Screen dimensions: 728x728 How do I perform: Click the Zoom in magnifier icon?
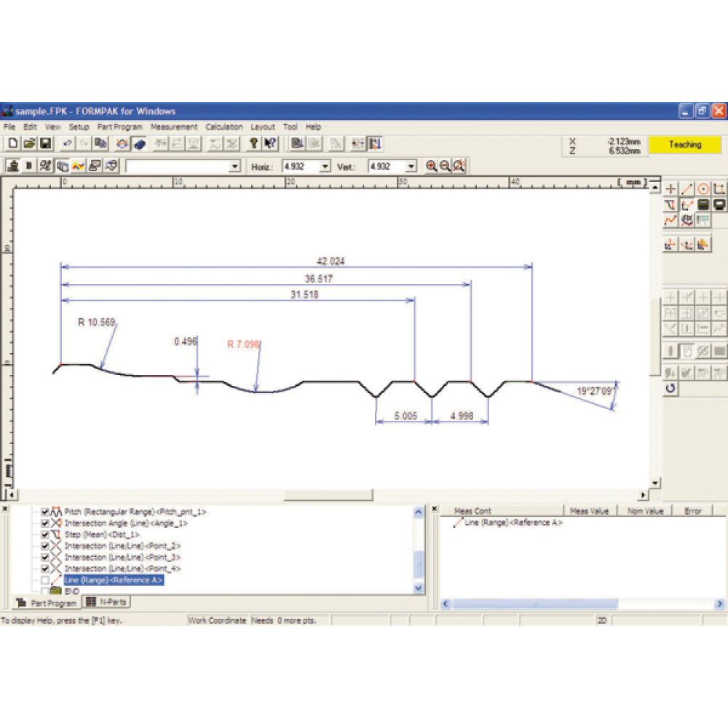(x=432, y=167)
